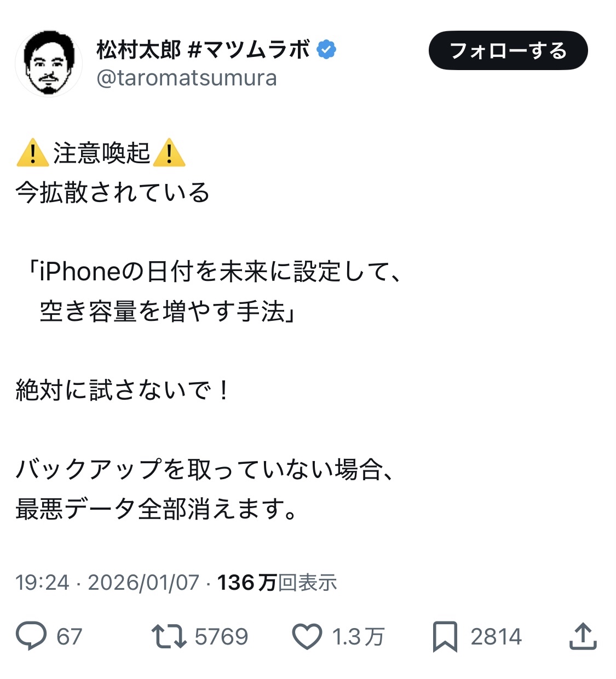The width and height of the screenshot is (616, 679).
Task: Bookmark the tweet with bookmark icon
Action: tap(445, 637)
